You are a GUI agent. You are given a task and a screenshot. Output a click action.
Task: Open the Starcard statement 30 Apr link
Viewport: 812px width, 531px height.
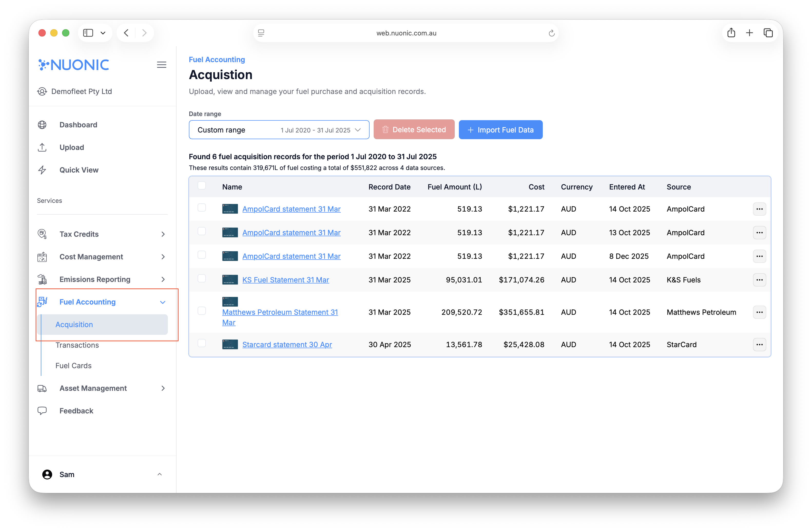point(287,345)
